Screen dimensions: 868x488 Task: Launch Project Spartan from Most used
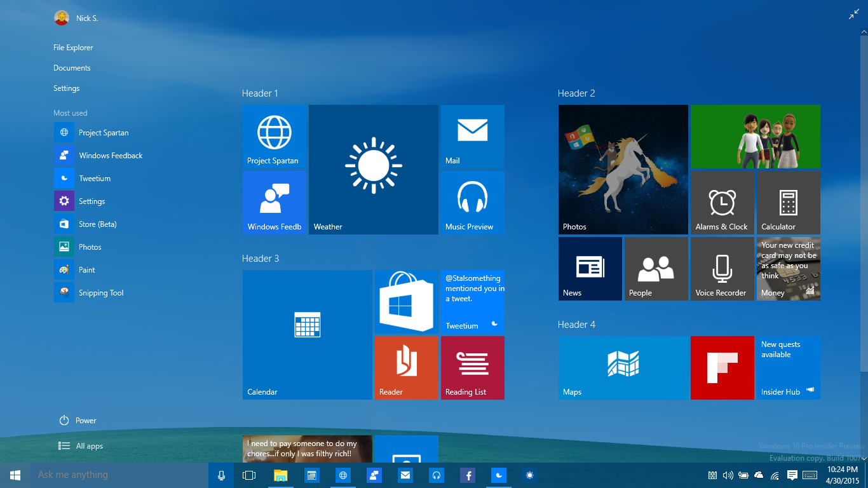92,133
